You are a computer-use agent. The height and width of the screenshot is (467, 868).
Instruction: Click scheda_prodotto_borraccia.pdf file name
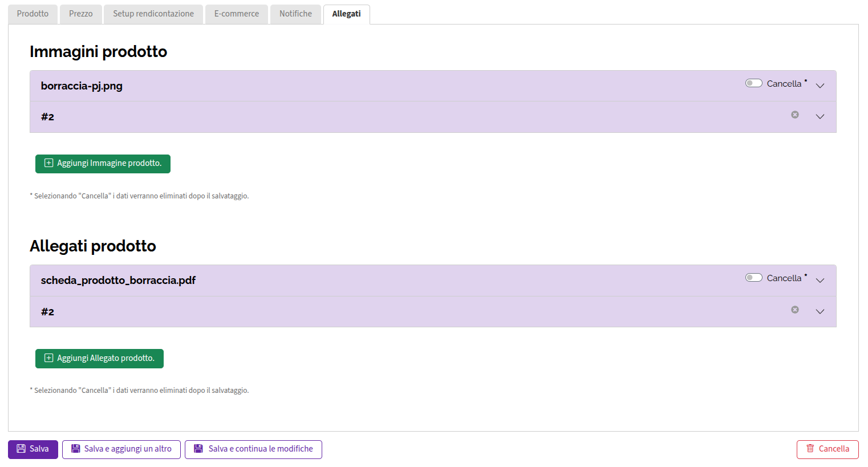coord(118,281)
